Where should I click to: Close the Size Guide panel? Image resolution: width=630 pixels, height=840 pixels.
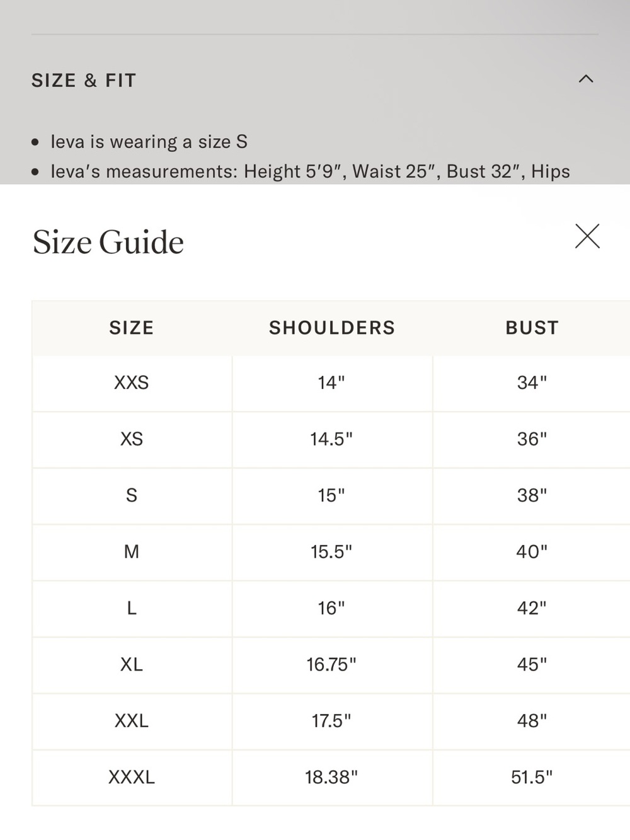(x=587, y=236)
